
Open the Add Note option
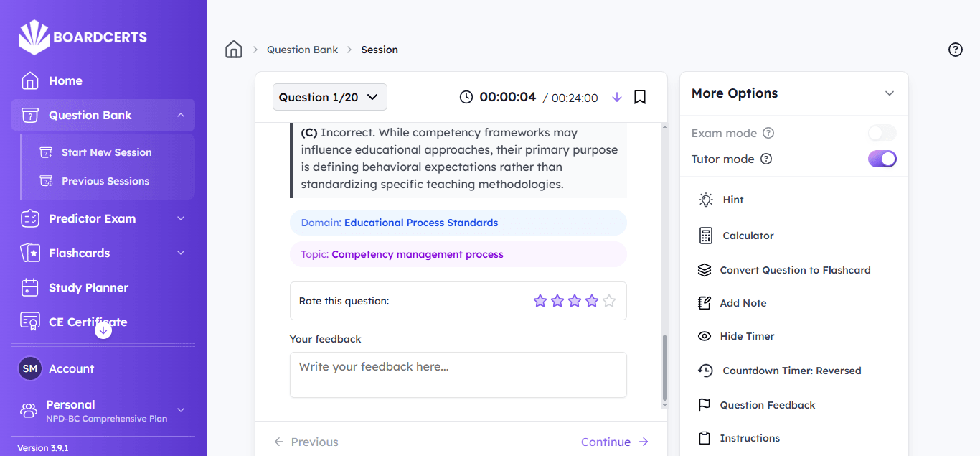[743, 303]
